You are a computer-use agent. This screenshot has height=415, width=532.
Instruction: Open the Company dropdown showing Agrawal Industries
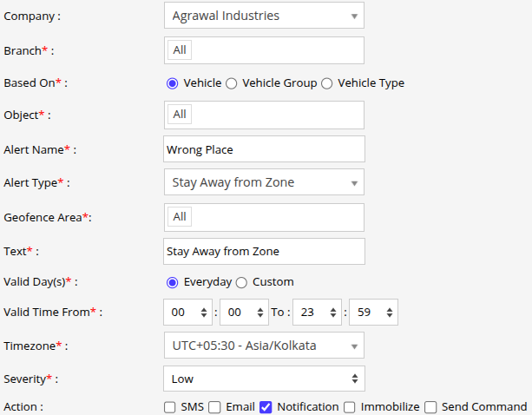[263, 16]
